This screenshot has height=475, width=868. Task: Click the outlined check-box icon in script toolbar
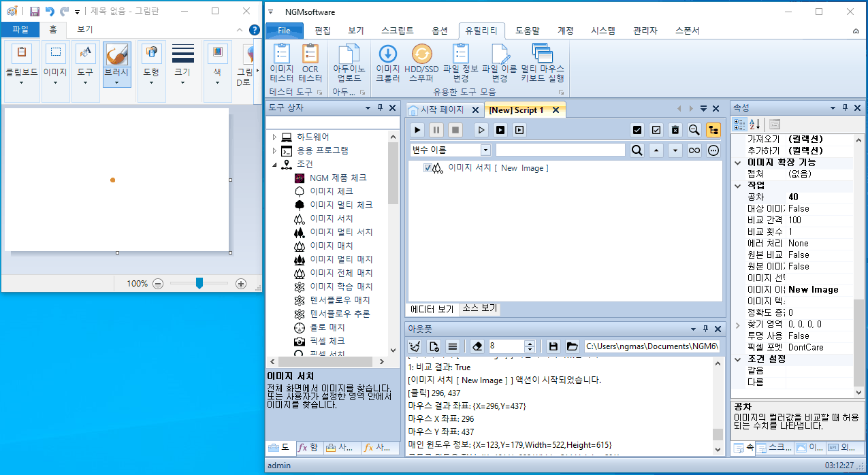(x=656, y=130)
